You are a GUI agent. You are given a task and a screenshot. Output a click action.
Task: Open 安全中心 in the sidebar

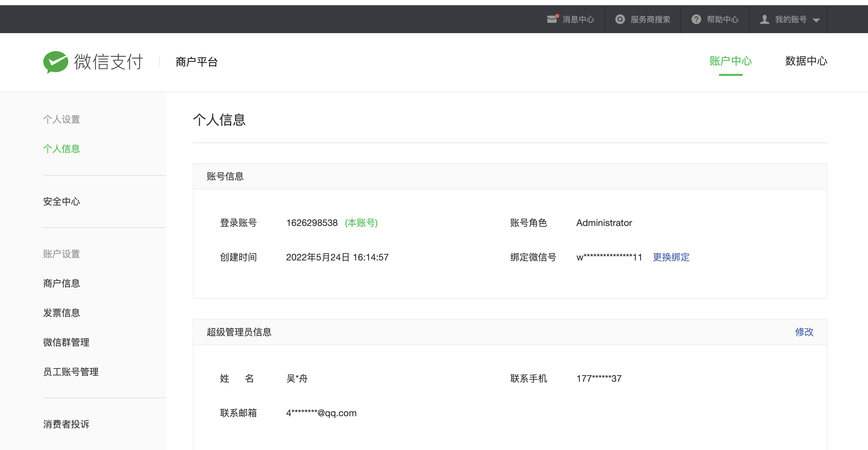pyautogui.click(x=62, y=201)
